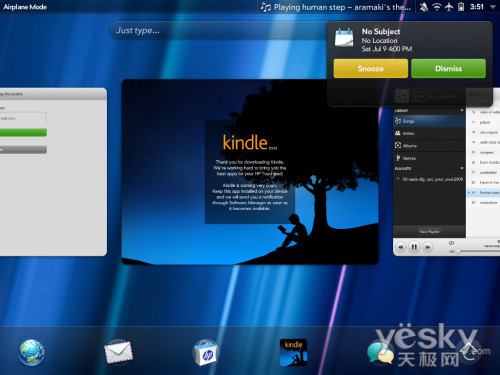Click the gray button in the Accounts card
500x375 pixels.
tap(23, 150)
